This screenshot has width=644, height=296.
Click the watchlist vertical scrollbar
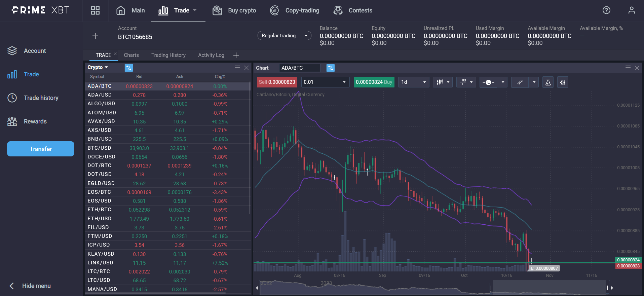pos(250,148)
